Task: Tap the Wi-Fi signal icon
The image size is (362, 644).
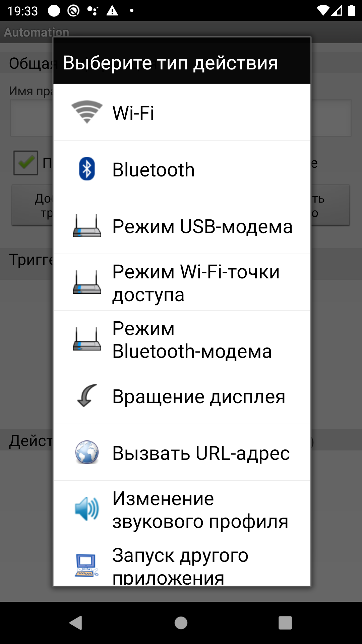Action: pyautogui.click(x=87, y=112)
